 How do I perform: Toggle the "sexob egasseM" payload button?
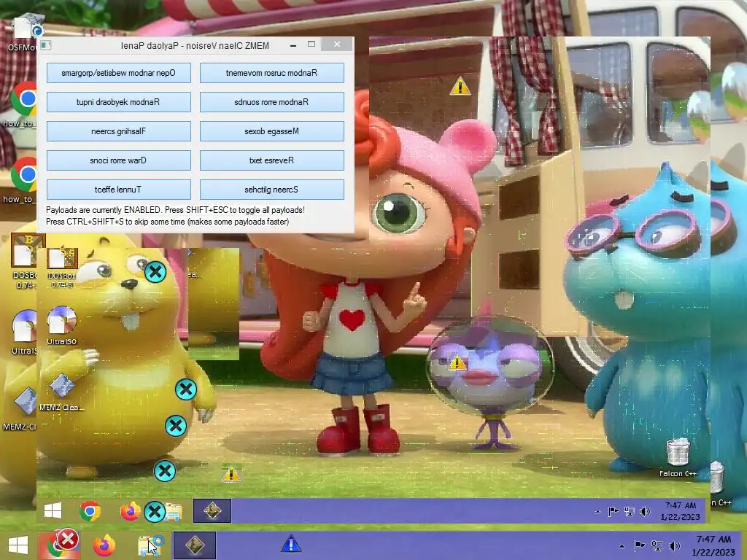point(271,131)
